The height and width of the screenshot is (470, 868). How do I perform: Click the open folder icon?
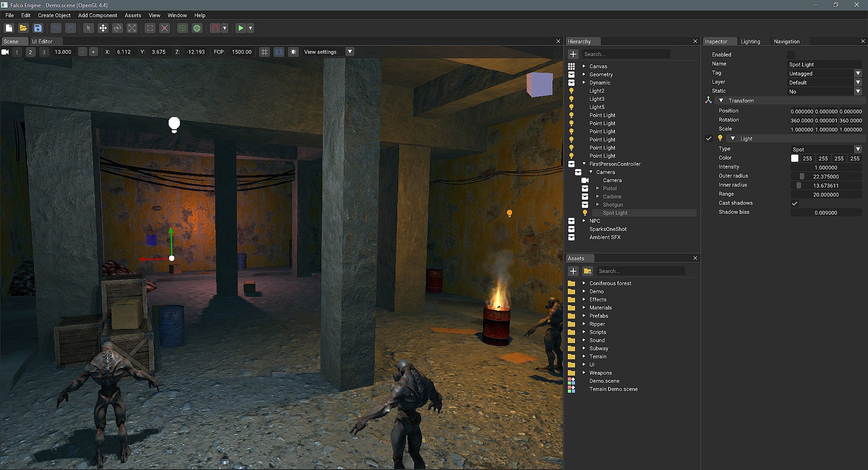click(24, 28)
